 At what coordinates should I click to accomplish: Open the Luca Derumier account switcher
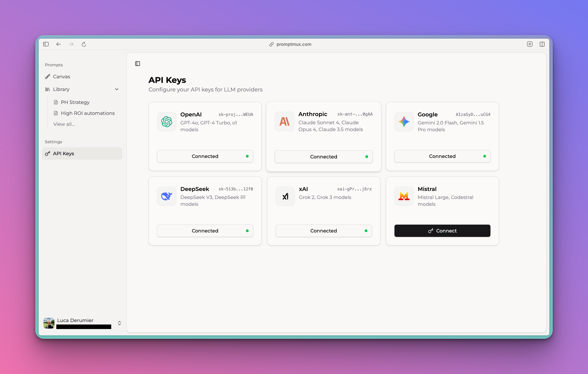[x=119, y=323]
